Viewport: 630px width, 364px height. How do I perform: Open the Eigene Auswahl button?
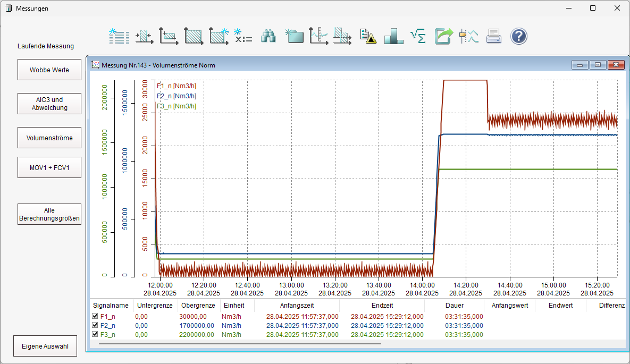point(45,346)
